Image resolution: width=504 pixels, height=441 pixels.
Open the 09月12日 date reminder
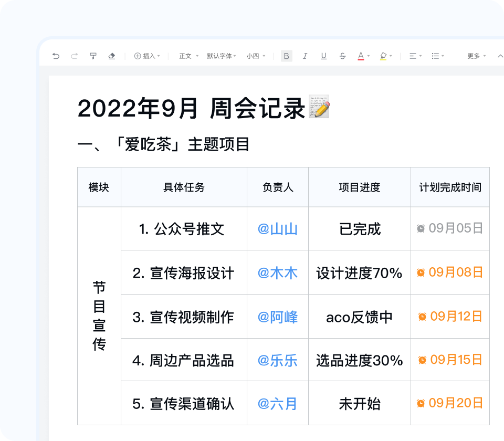(x=456, y=316)
